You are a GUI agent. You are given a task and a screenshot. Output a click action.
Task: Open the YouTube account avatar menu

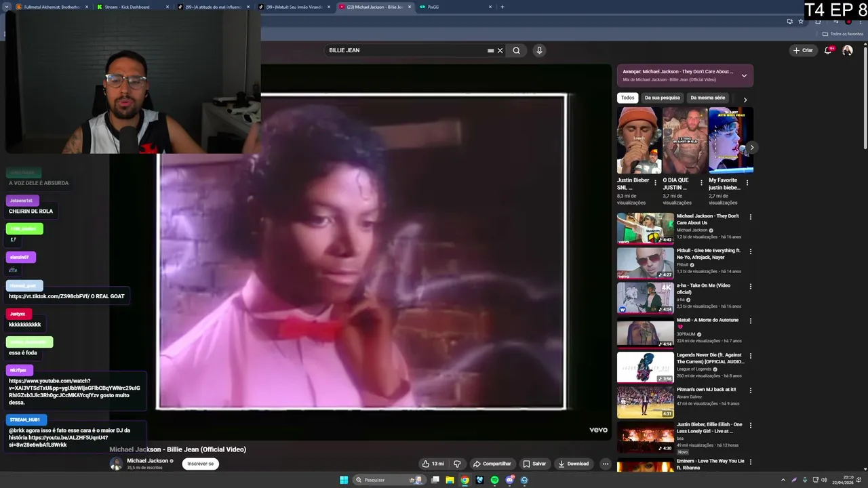847,50
